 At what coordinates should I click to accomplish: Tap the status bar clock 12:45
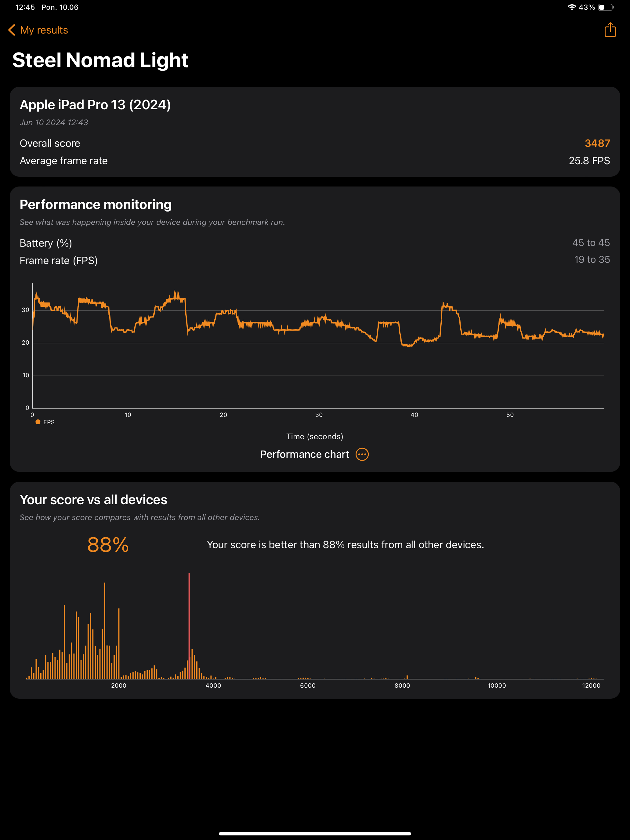[x=25, y=7]
